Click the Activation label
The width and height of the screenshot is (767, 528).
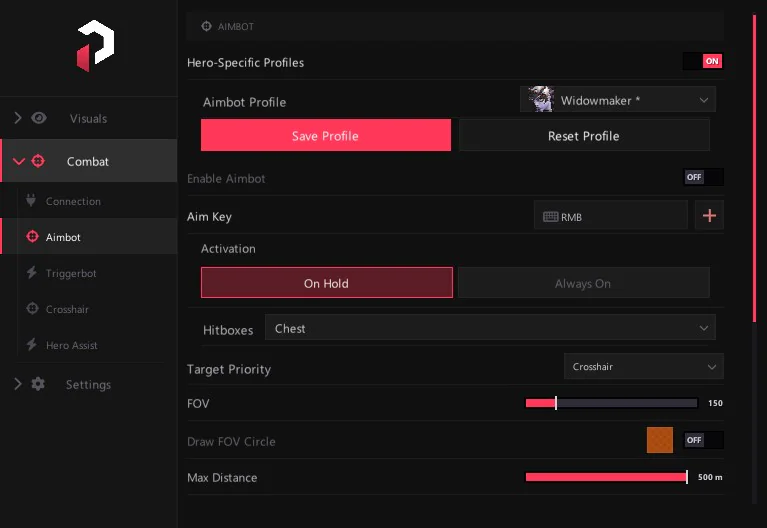click(228, 249)
